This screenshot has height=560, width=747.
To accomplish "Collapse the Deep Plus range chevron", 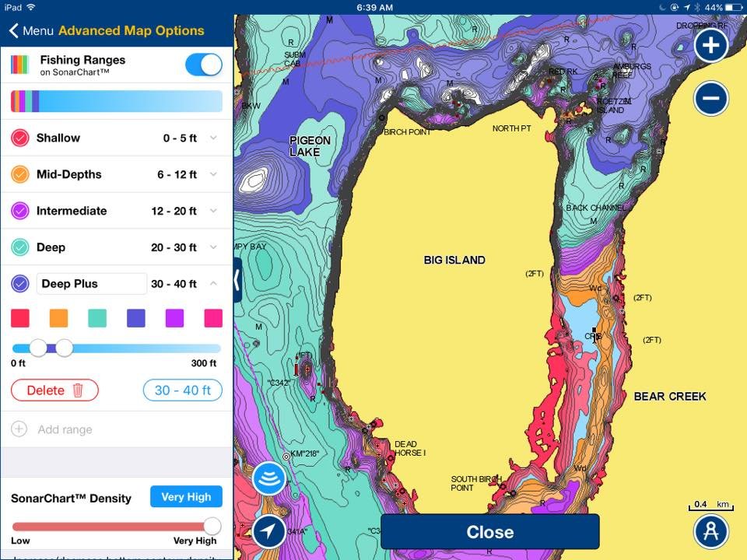I will click(214, 284).
